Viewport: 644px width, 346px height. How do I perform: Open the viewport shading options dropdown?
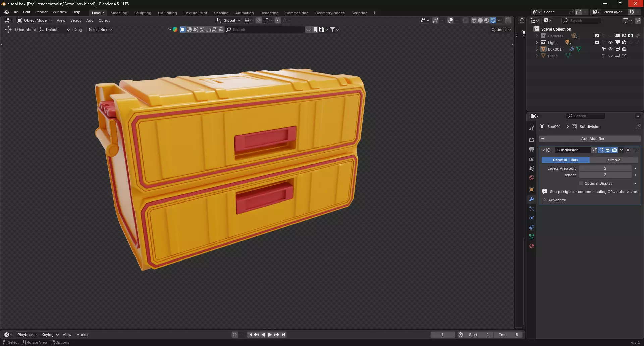tap(499, 20)
